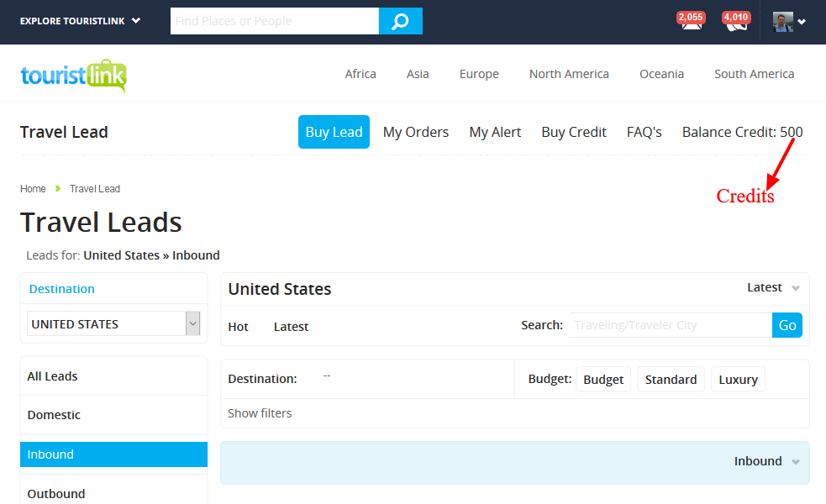Click the Travel Lead breadcrumb
The height and width of the screenshot is (504, 826).
[x=95, y=188]
